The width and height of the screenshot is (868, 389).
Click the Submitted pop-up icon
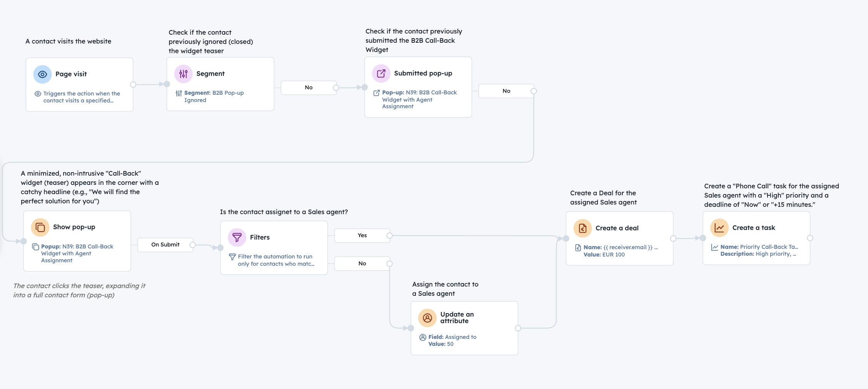(381, 74)
